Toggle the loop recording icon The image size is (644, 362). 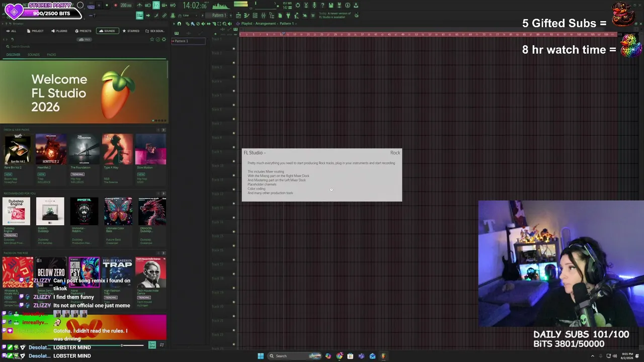[173, 6]
